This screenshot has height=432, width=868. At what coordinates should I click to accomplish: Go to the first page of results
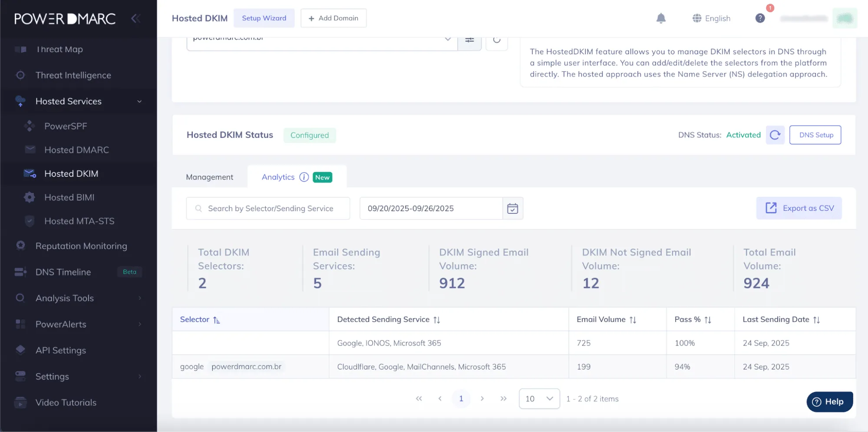(x=419, y=399)
